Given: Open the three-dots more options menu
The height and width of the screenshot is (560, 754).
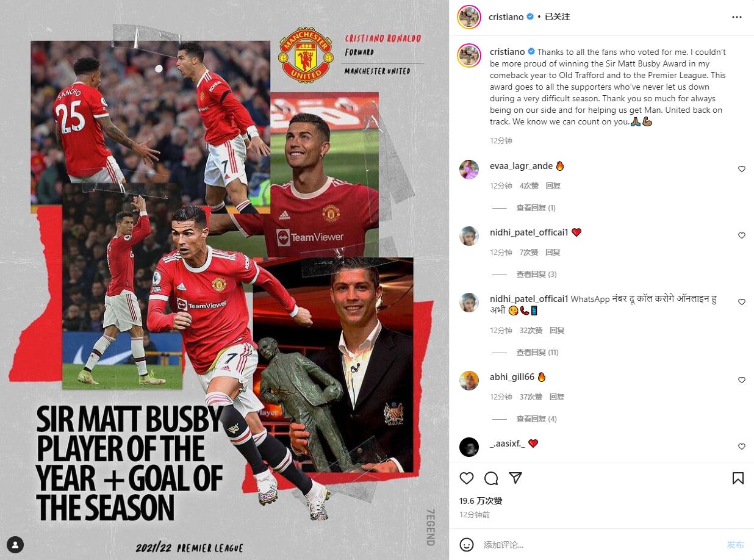Looking at the screenshot, I should [x=737, y=17].
